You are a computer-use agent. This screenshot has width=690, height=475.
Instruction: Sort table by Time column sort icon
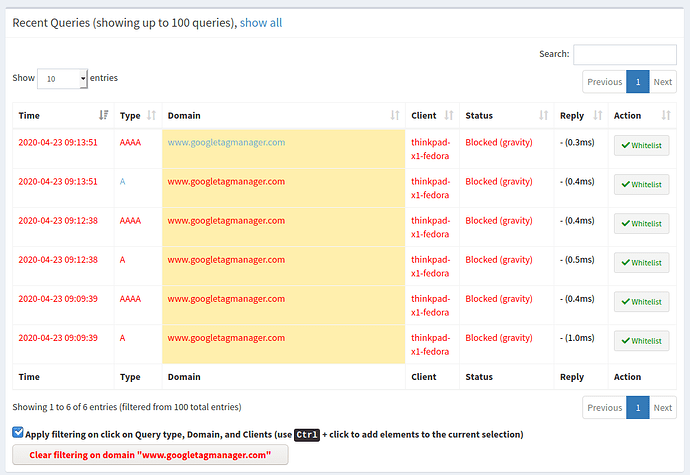pos(104,116)
